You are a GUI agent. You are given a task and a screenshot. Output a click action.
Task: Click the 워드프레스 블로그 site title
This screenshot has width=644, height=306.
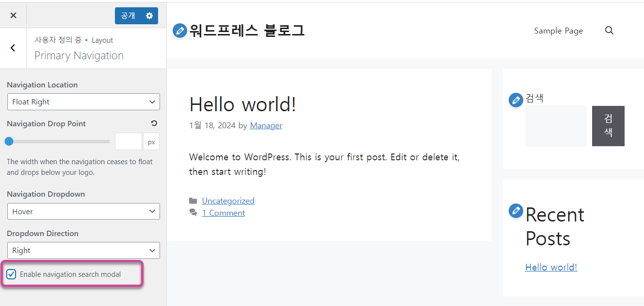tap(247, 31)
